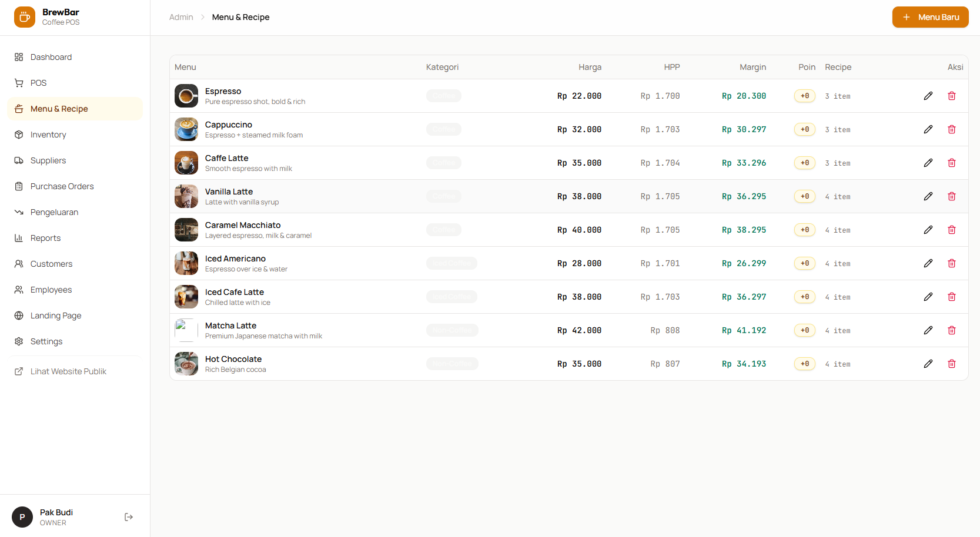This screenshot has height=537, width=980.
Task: Click 'Premium Japanese matcha with milk' description
Action: click(x=263, y=336)
